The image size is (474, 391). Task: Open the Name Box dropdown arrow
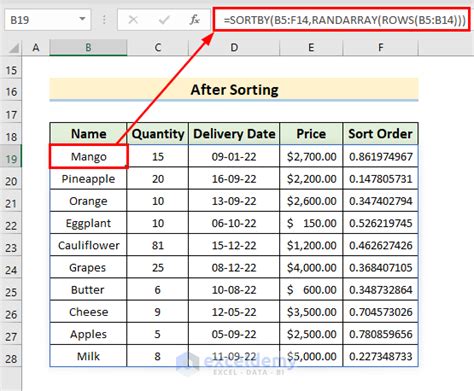(x=82, y=19)
